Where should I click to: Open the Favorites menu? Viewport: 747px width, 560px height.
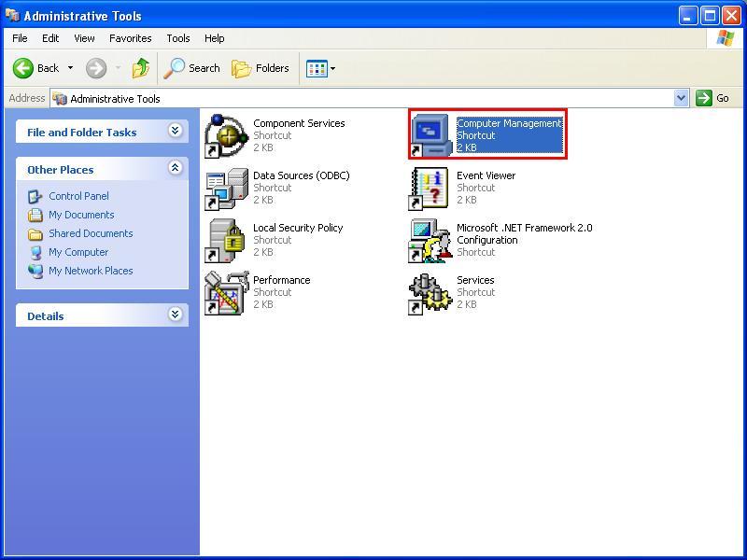tap(130, 38)
